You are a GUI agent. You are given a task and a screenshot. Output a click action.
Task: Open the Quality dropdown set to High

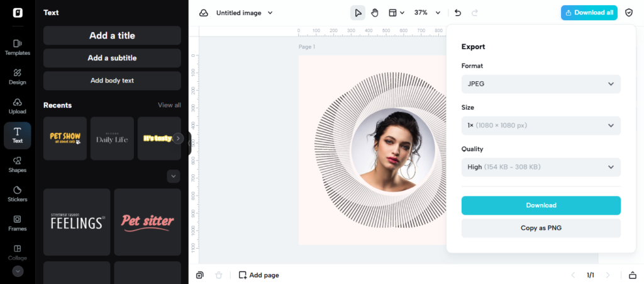pyautogui.click(x=541, y=167)
